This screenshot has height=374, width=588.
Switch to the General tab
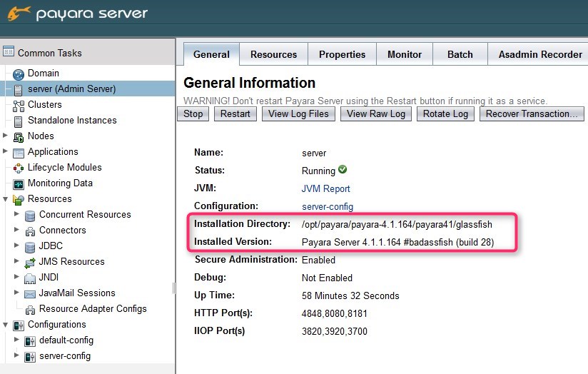pyautogui.click(x=211, y=54)
